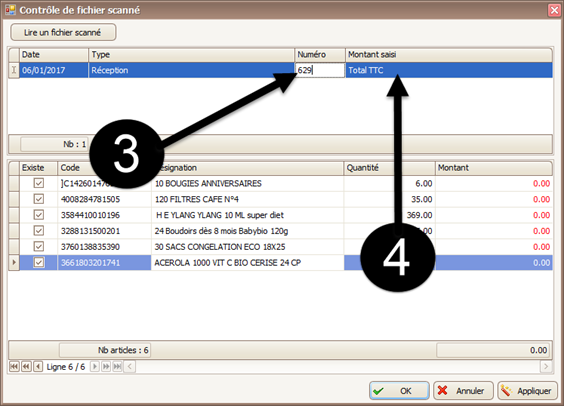Sort by the Type column header
566x409 pixels.
click(x=191, y=55)
